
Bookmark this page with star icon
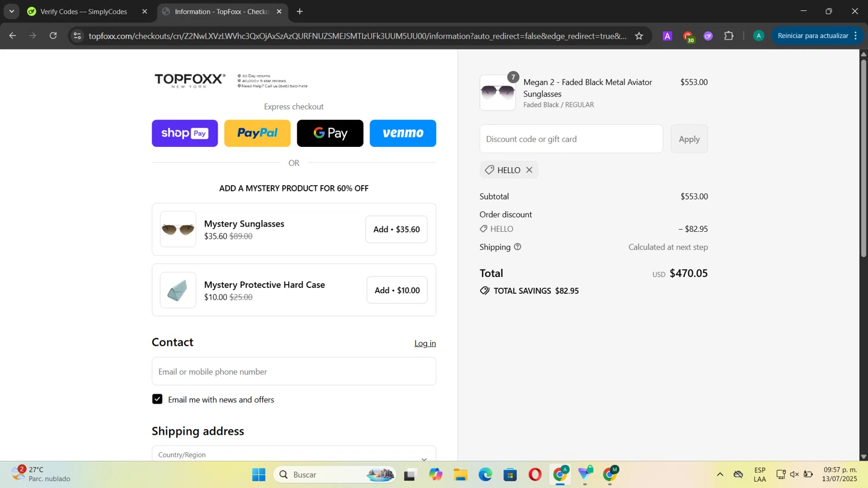[x=639, y=36]
